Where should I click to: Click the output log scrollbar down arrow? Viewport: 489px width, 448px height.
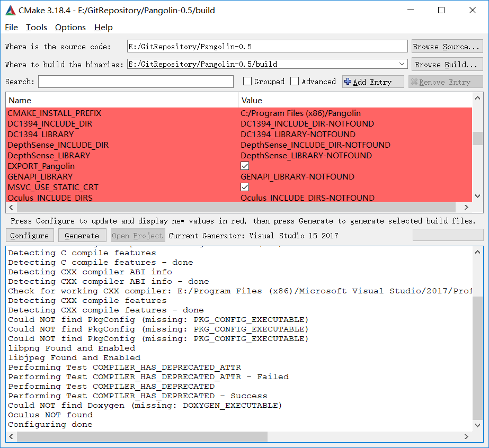pos(478,425)
